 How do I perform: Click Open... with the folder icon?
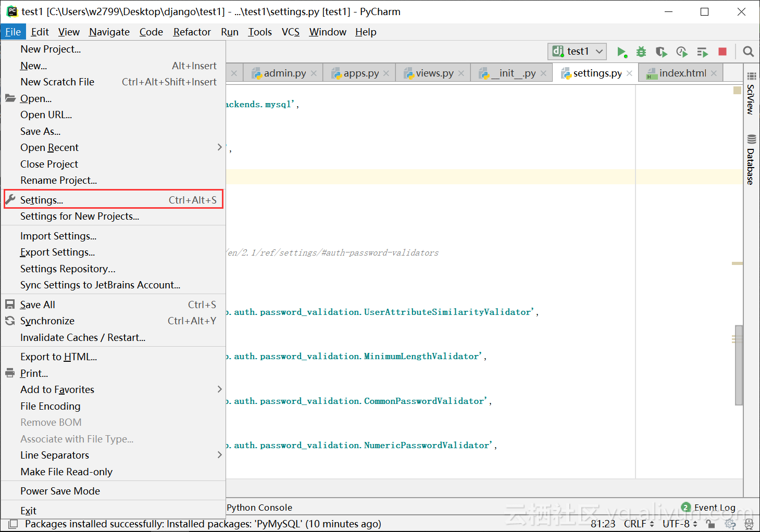click(x=114, y=98)
